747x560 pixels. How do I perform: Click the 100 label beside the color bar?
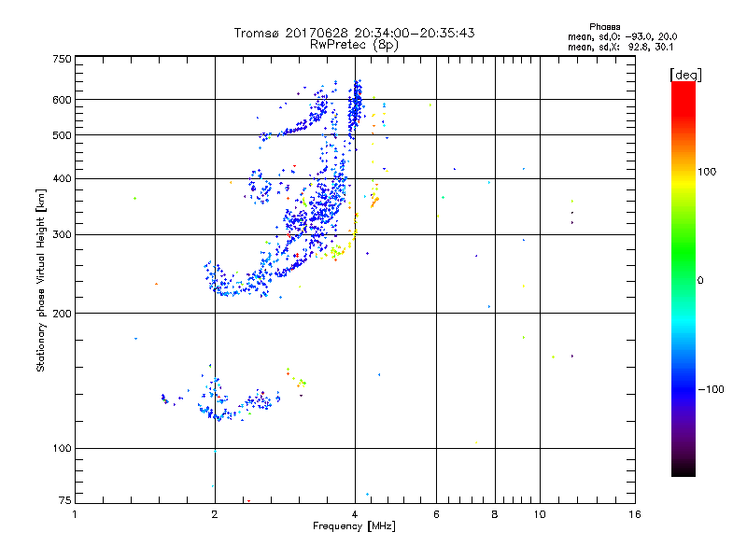pyautogui.click(x=707, y=172)
